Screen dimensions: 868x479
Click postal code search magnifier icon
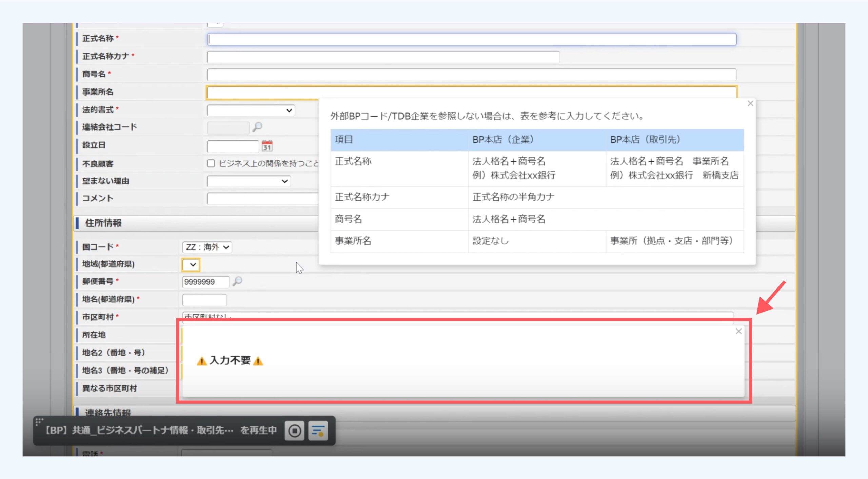[x=237, y=281]
